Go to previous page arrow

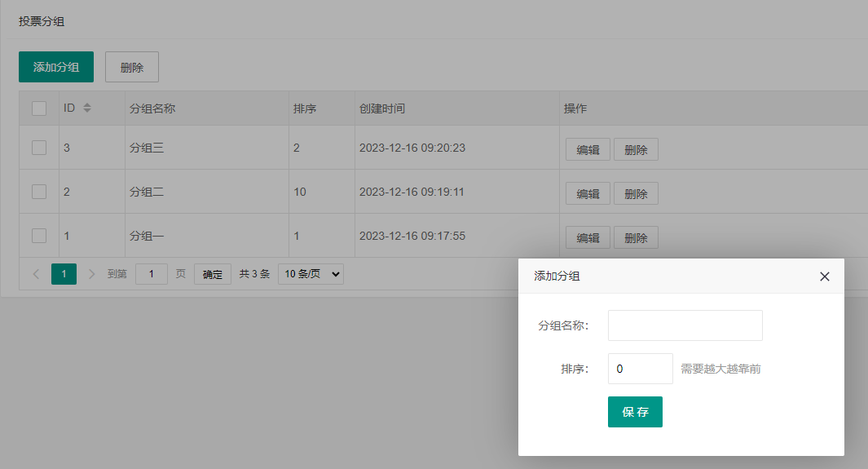36,274
